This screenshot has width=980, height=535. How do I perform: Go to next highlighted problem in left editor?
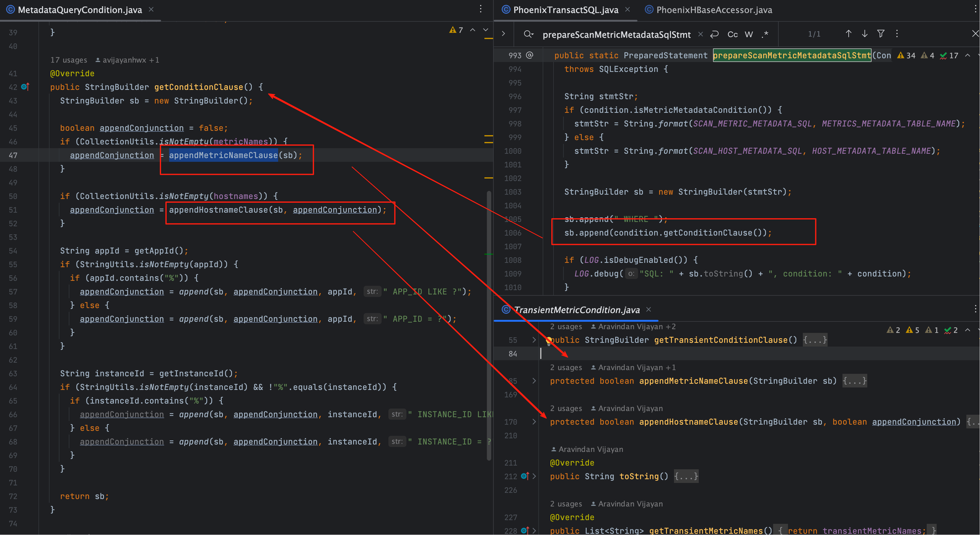tap(486, 30)
